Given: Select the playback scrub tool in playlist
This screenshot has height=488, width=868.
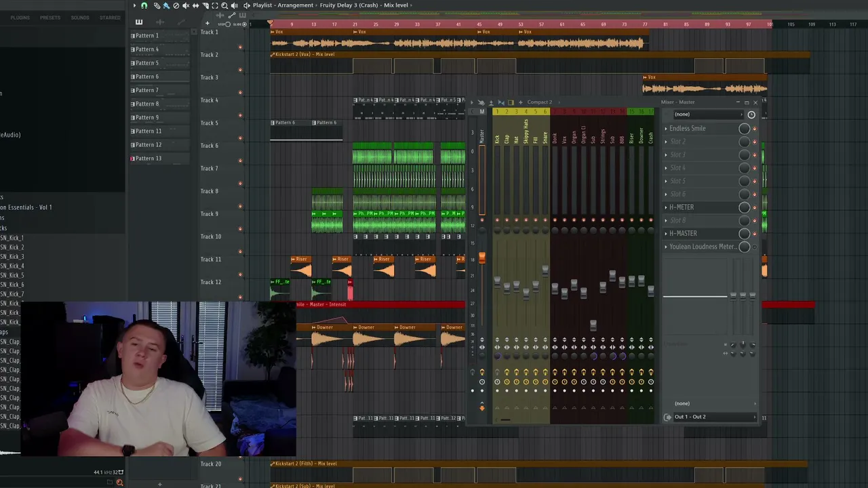Looking at the screenshot, I should tap(235, 5).
